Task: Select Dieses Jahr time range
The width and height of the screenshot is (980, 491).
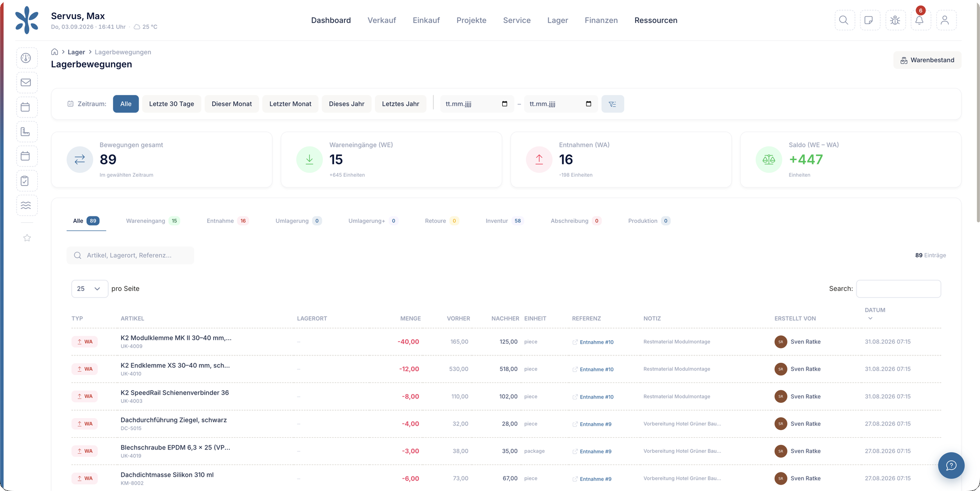Action: [x=347, y=104]
